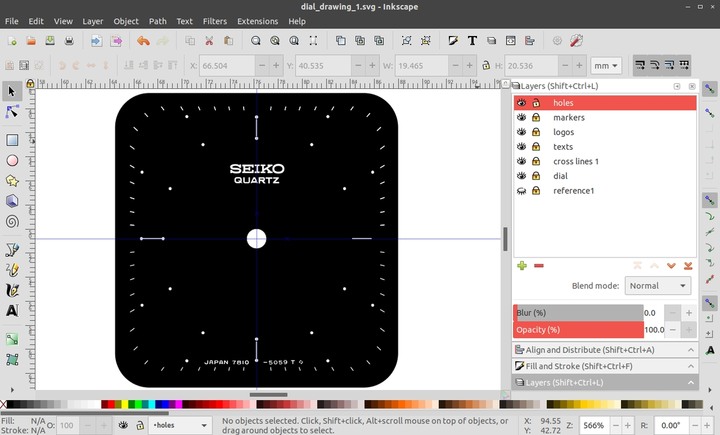Select the Node edit tool

[12, 112]
